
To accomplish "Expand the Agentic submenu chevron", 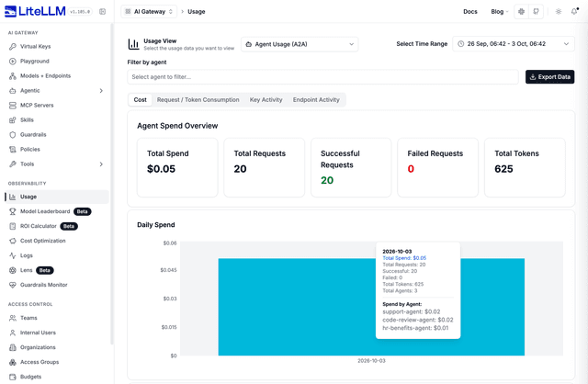I will tap(101, 91).
